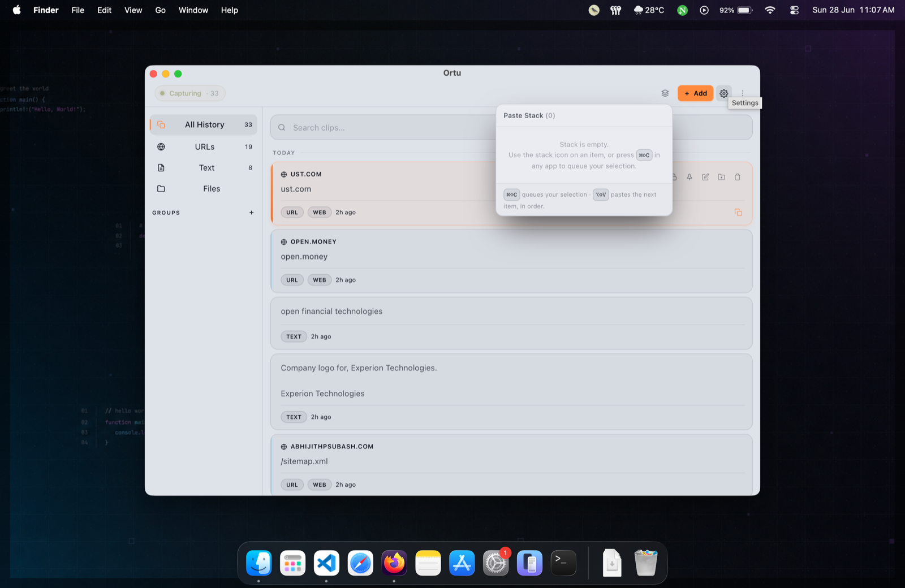905x588 pixels.
Task: Open Settings via the gear icon
Action: point(724,93)
